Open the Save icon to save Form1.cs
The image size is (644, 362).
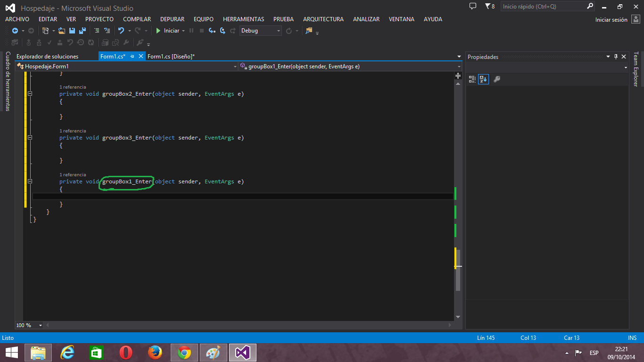point(72,31)
